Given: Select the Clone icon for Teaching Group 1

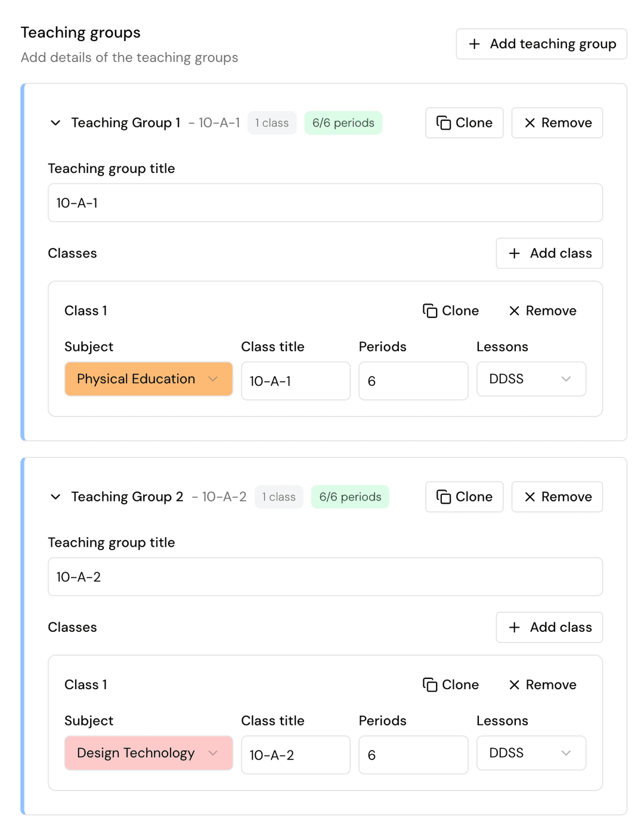Looking at the screenshot, I should [443, 123].
